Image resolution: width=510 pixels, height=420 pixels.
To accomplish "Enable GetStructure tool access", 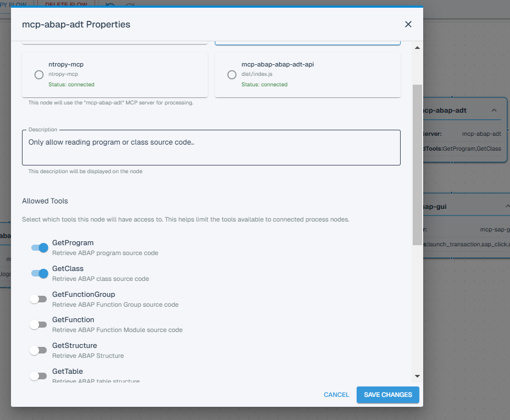I will click(x=38, y=350).
